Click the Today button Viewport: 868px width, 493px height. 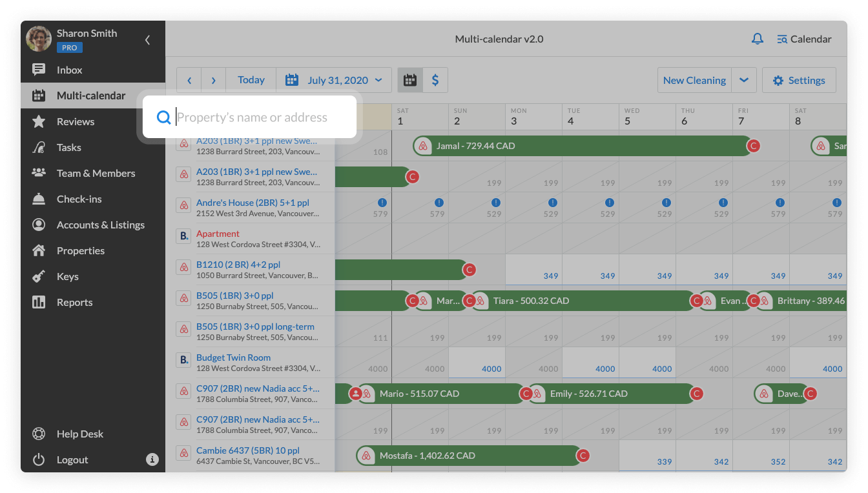(x=251, y=80)
